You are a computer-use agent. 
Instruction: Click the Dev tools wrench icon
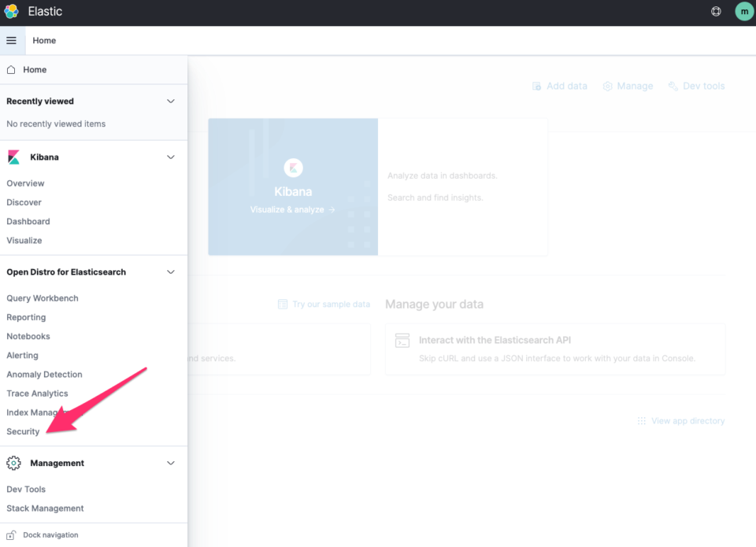(673, 87)
